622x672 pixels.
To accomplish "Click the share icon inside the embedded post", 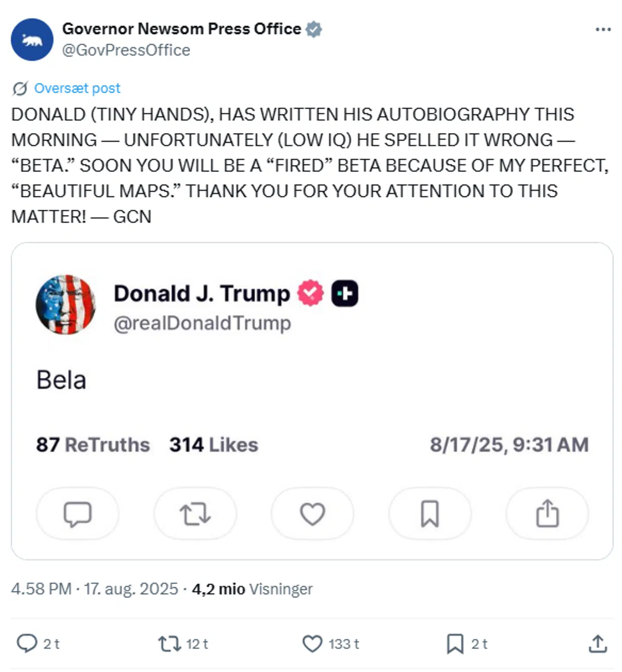I will pos(547,514).
